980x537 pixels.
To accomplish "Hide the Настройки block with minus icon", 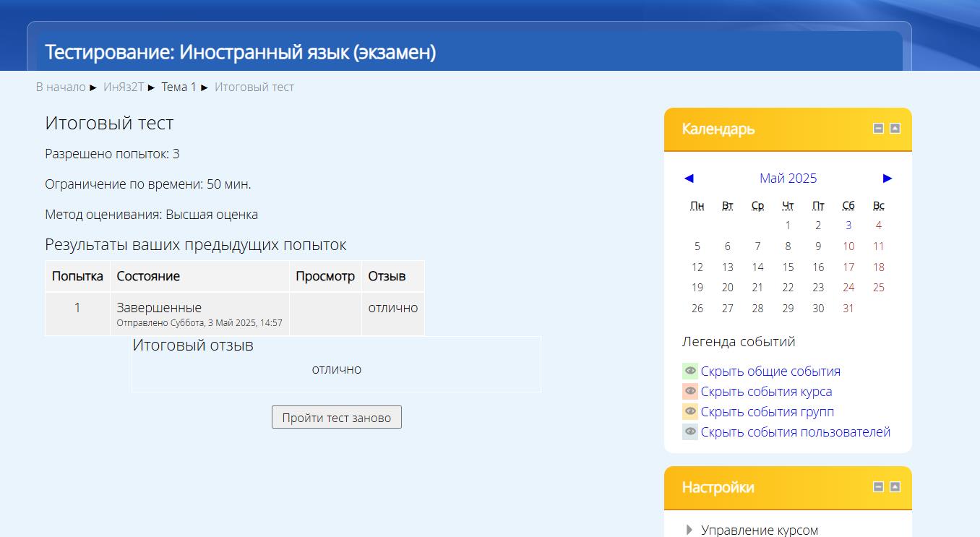I will coord(879,487).
